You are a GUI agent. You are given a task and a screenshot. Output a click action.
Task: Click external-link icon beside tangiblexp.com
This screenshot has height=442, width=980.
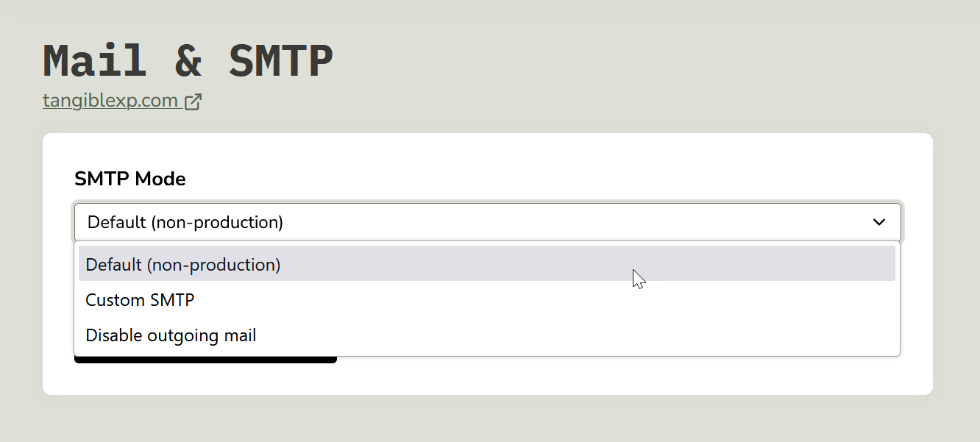pyautogui.click(x=193, y=101)
